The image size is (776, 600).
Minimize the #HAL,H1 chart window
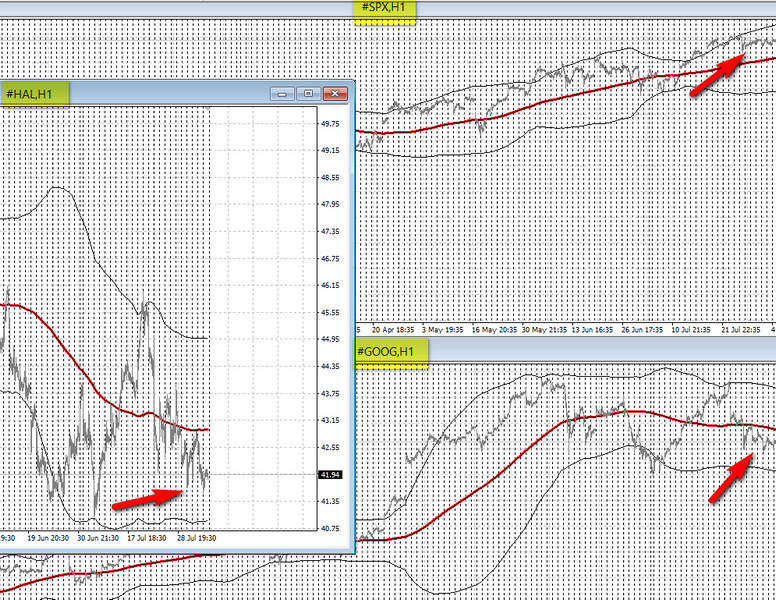coord(282,94)
